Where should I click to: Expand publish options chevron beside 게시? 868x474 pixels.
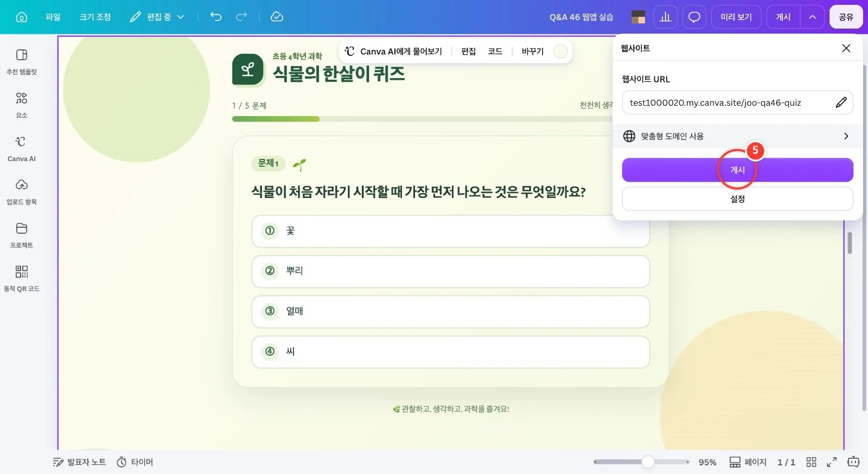pyautogui.click(x=812, y=17)
